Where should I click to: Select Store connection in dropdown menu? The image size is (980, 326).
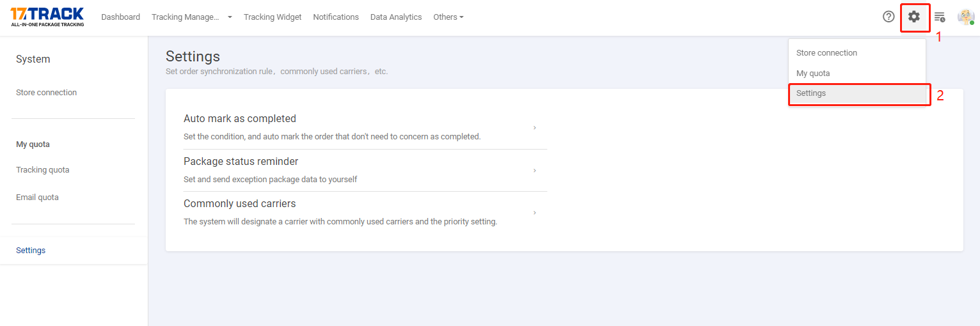[x=826, y=53]
